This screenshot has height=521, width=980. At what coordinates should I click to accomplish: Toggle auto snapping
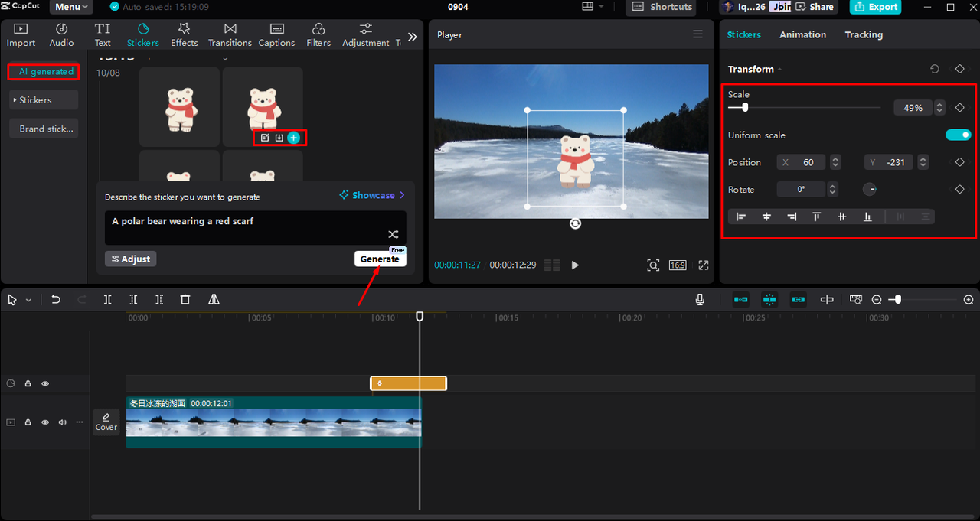coord(769,300)
